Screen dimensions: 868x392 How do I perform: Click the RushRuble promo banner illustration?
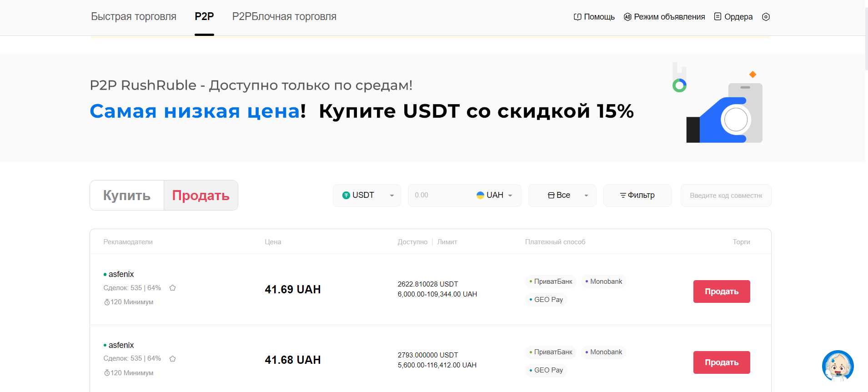point(718,104)
